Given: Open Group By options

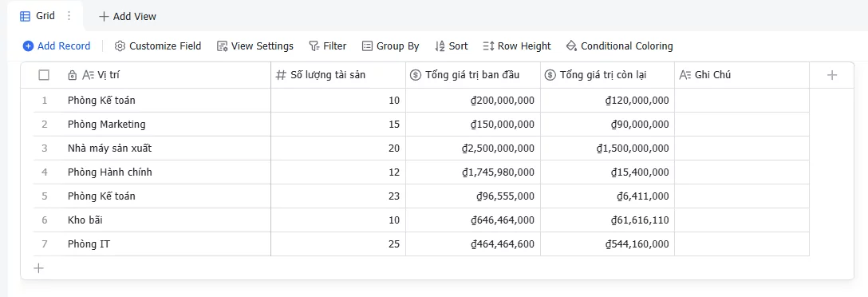Looking at the screenshot, I should tap(391, 46).
